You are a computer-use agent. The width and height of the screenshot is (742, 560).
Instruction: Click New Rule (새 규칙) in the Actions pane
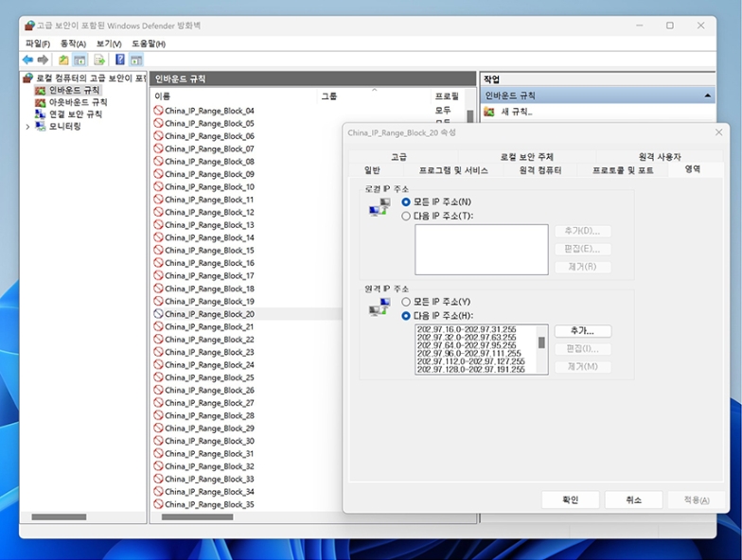click(x=516, y=112)
